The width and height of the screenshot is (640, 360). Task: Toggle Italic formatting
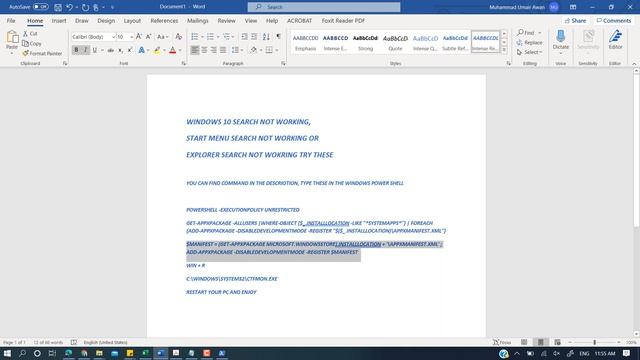click(x=85, y=50)
